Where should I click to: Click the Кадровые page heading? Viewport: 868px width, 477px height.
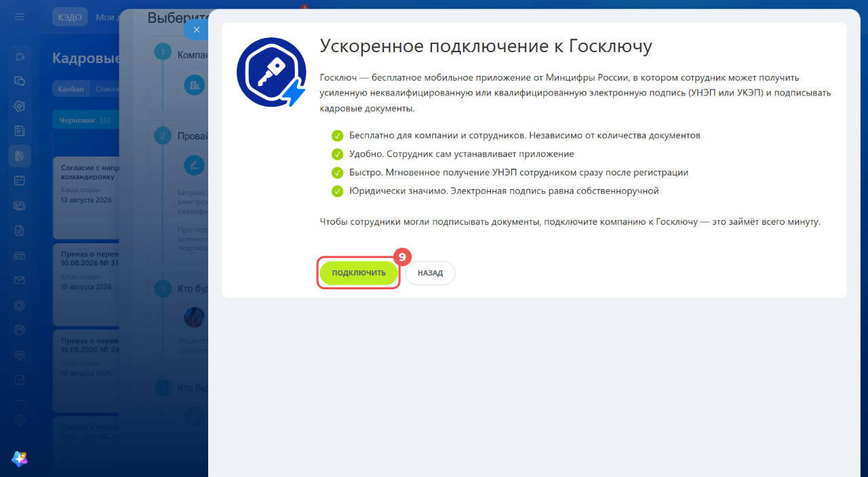(86, 58)
